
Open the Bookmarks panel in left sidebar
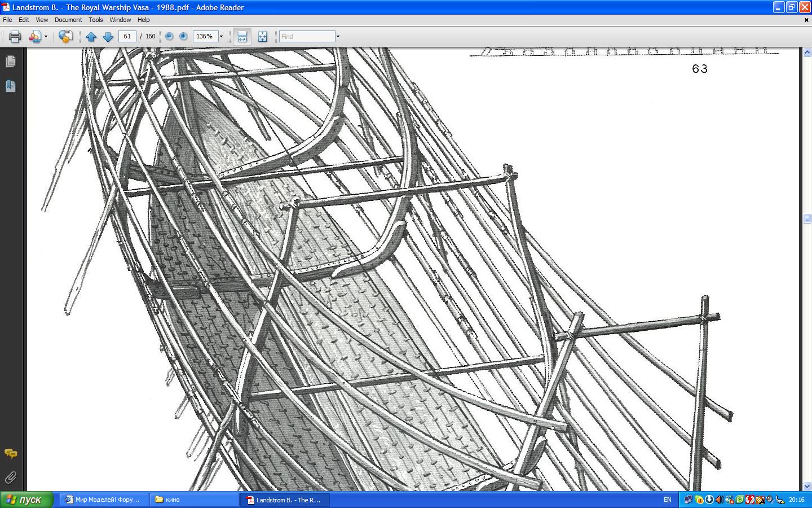(x=11, y=86)
